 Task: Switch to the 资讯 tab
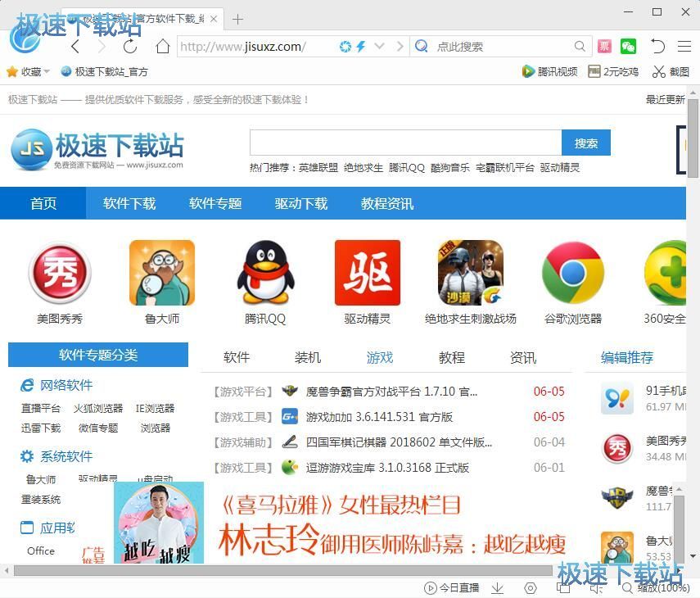[x=523, y=357]
